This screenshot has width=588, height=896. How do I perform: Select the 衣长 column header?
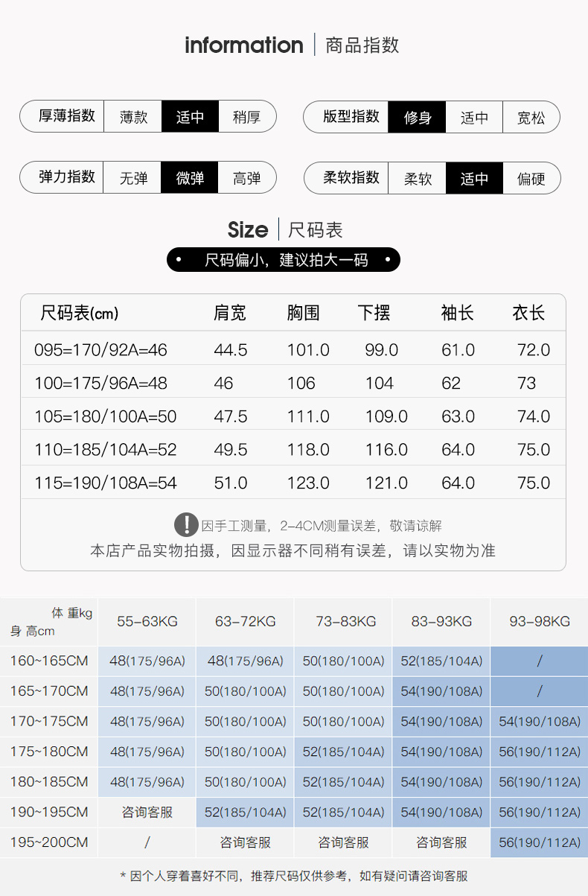[x=528, y=313]
